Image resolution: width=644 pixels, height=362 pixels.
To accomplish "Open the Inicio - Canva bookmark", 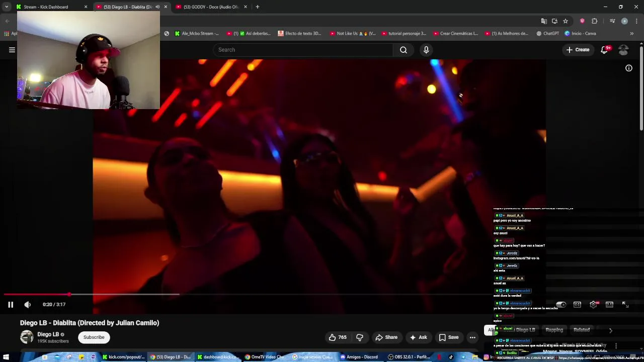I will pos(580,34).
